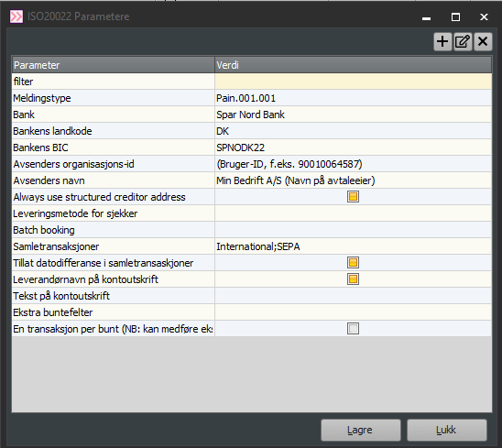Enable En transaksjon per bunt checkbox
The width and height of the screenshot is (502, 448).
click(353, 329)
